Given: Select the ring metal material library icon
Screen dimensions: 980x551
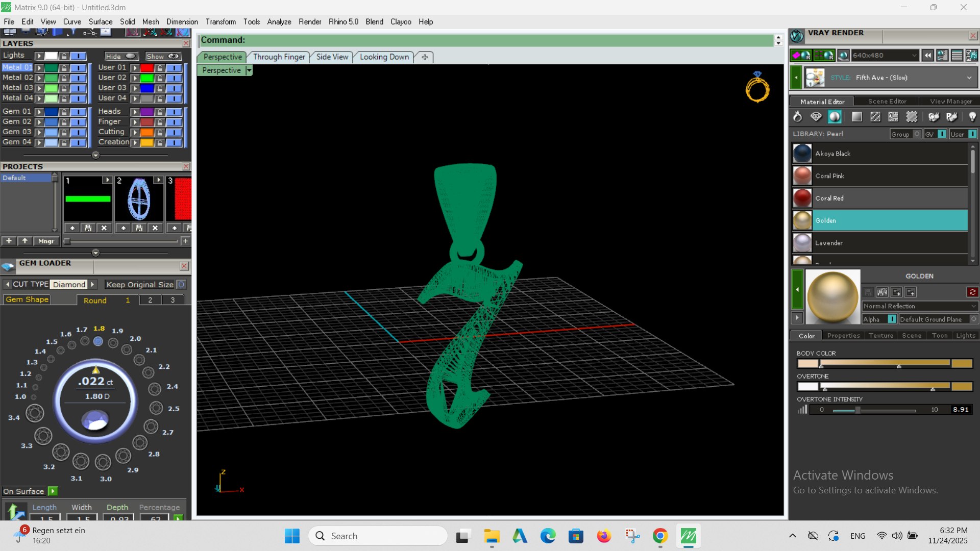Looking at the screenshot, I should click(797, 117).
